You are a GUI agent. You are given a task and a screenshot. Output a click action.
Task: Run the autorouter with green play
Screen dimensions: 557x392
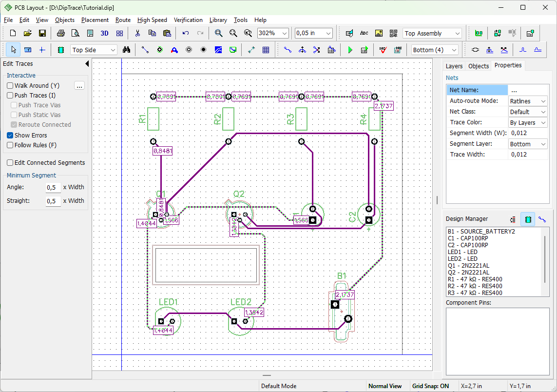[350, 50]
